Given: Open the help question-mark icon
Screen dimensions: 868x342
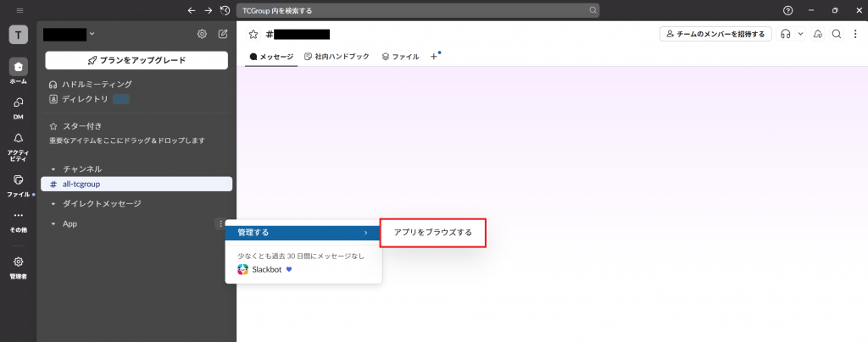Looking at the screenshot, I should coord(787,10).
